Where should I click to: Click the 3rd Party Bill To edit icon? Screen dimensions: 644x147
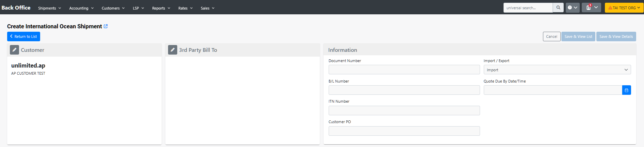pyautogui.click(x=172, y=50)
